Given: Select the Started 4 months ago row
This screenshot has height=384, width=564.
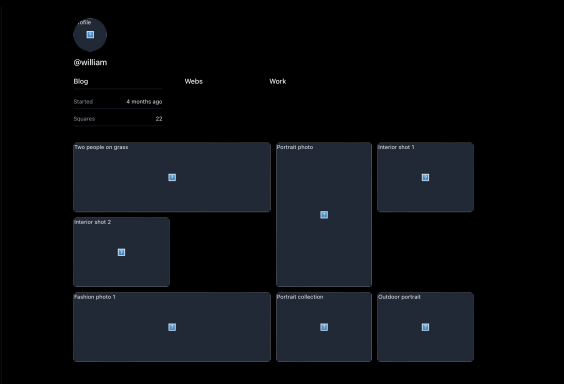Looking at the screenshot, I should [118, 102].
